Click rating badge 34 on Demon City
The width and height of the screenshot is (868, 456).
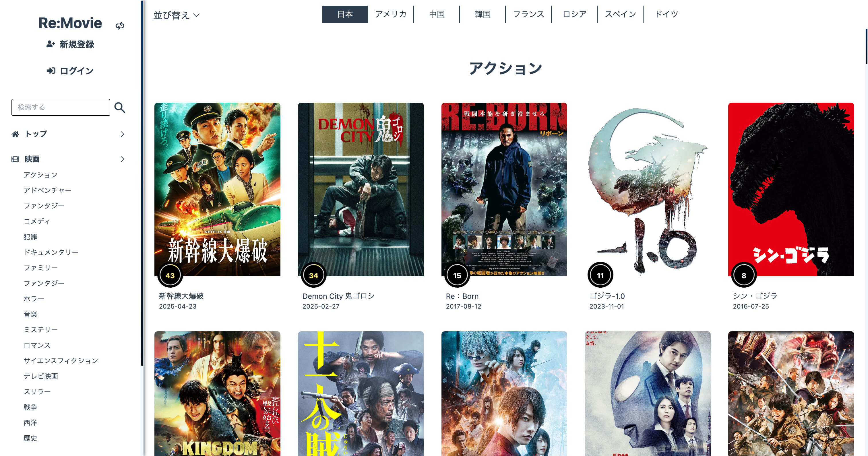point(313,275)
